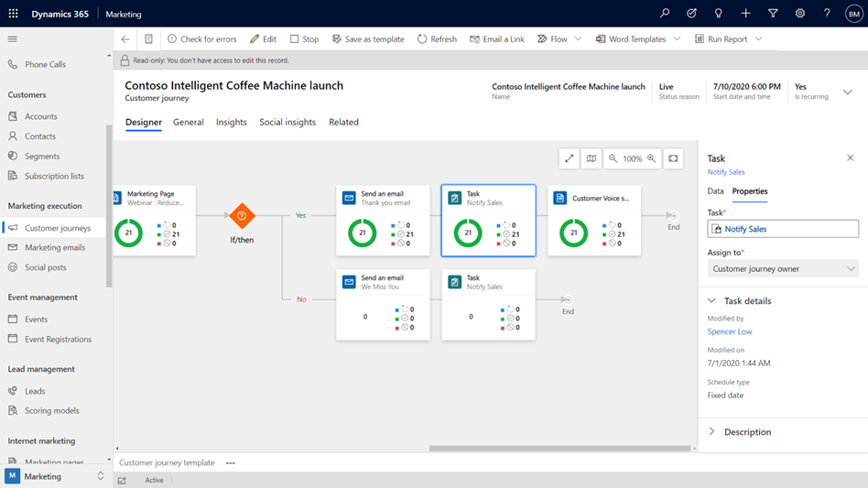Viewport: 868px width, 488px height.
Task: Switch to Data tab in Task panel
Action: tap(715, 190)
